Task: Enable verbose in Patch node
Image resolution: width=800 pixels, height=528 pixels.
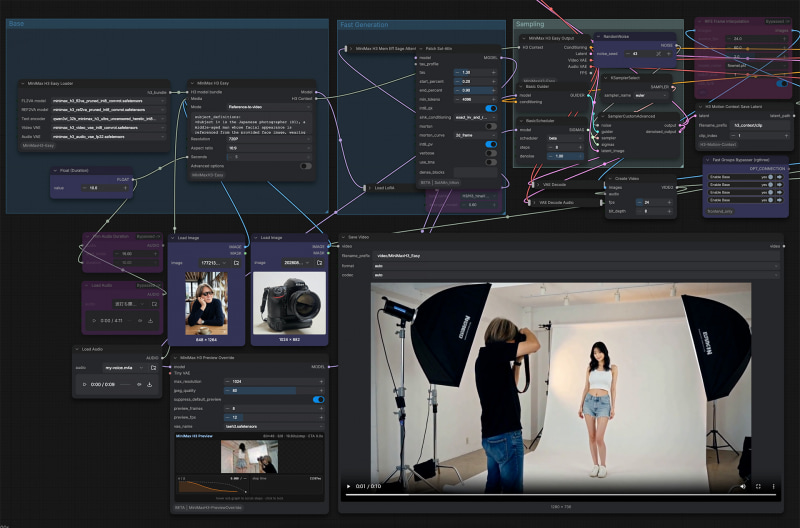Action: pos(491,153)
